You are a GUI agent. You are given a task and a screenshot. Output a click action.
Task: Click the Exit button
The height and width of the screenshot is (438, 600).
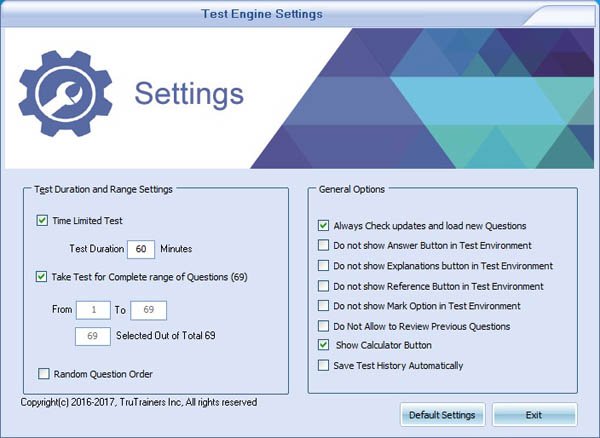pos(534,415)
